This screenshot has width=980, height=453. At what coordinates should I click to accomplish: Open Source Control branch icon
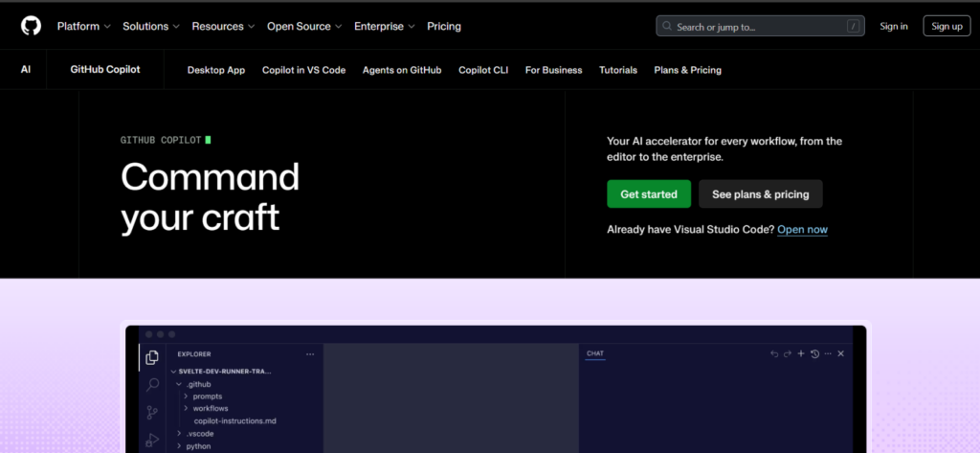click(x=152, y=413)
